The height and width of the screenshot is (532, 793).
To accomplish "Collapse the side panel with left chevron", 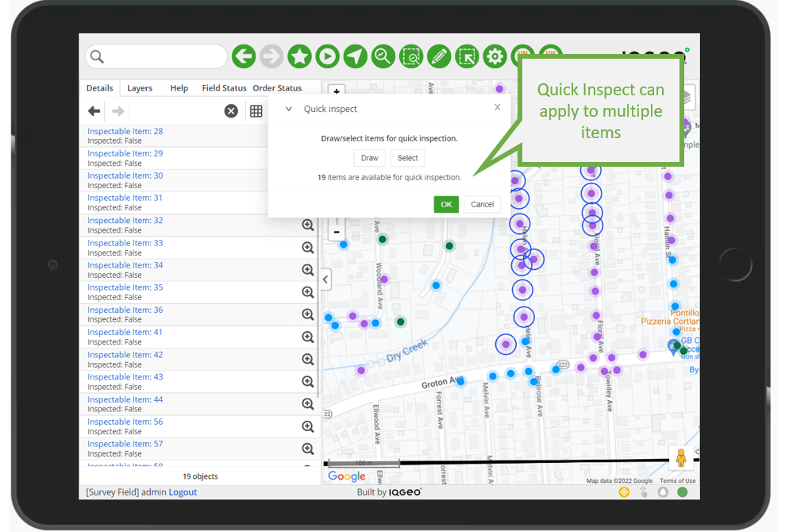I will (325, 279).
